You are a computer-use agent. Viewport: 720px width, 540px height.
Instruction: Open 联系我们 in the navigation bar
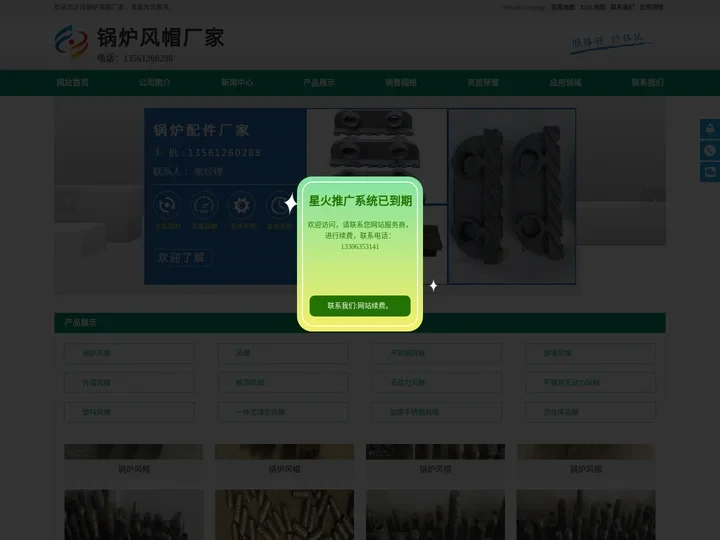[647, 83]
